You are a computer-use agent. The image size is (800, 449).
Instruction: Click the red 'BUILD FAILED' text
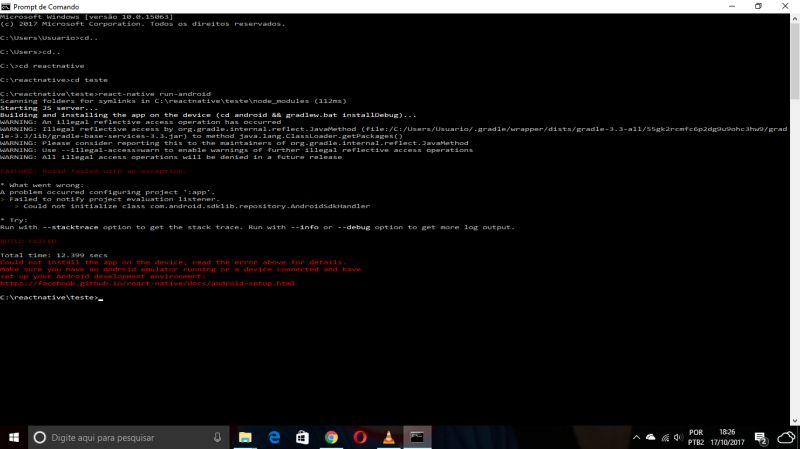tap(28, 241)
